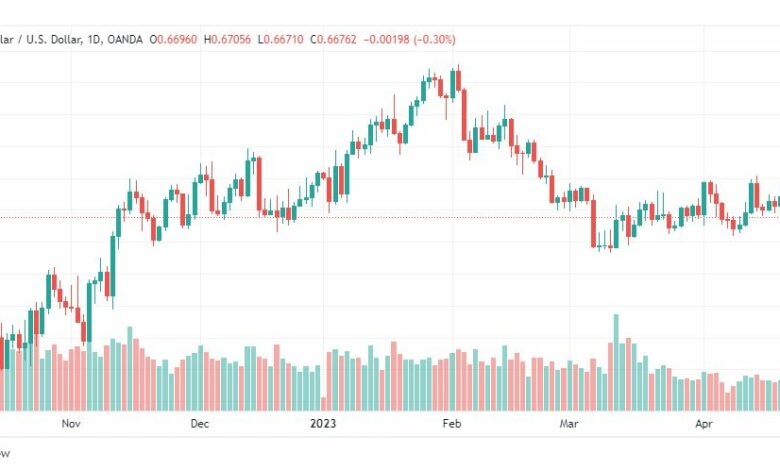Click the open price value O0.66960

click(x=173, y=39)
